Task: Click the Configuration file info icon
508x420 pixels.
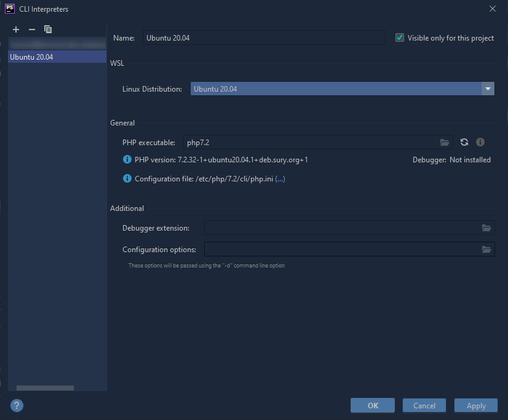Action: 127,179
